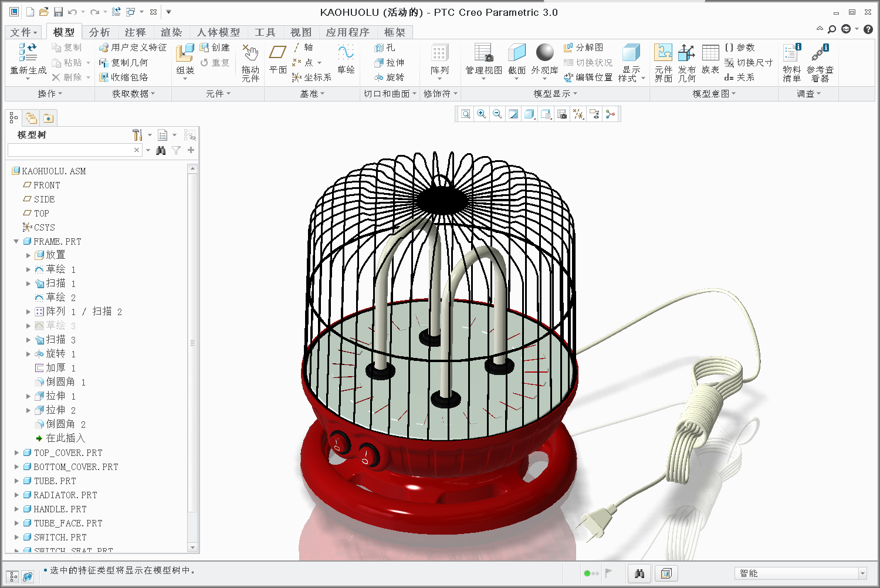Open the 基准 datum group dropdown
Image resolution: width=880 pixels, height=588 pixels.
[x=312, y=94]
